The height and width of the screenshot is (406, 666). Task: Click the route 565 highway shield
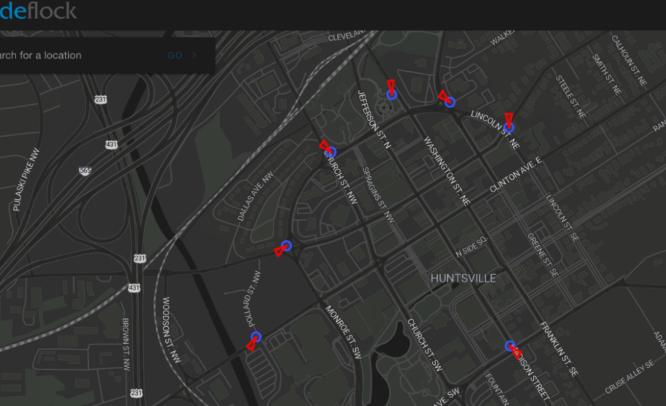pos(86,171)
